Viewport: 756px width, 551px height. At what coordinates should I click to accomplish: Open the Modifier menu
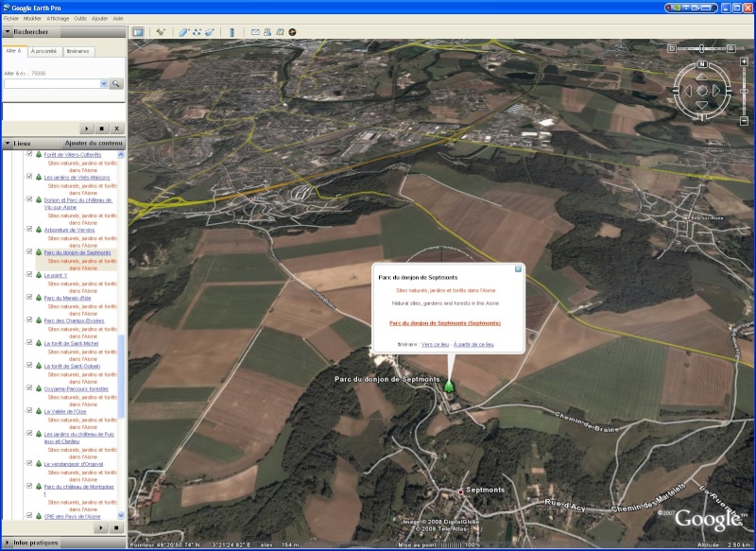tap(32, 19)
